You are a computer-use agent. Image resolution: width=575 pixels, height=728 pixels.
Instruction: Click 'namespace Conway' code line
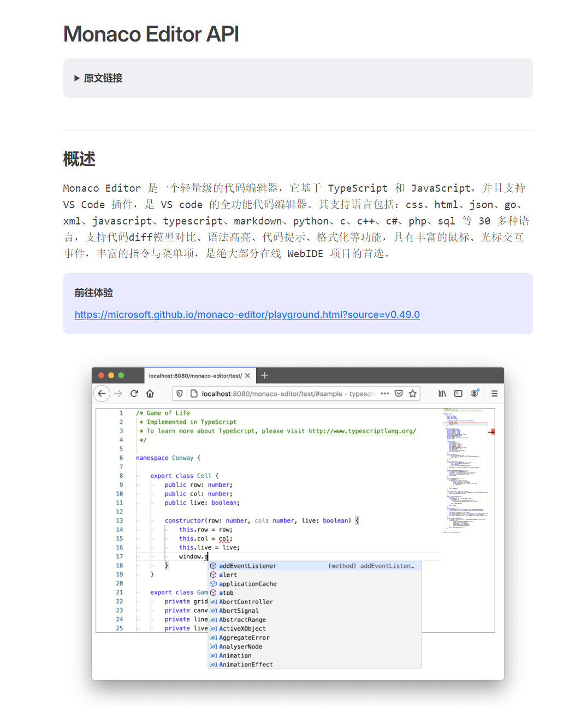pos(168,458)
